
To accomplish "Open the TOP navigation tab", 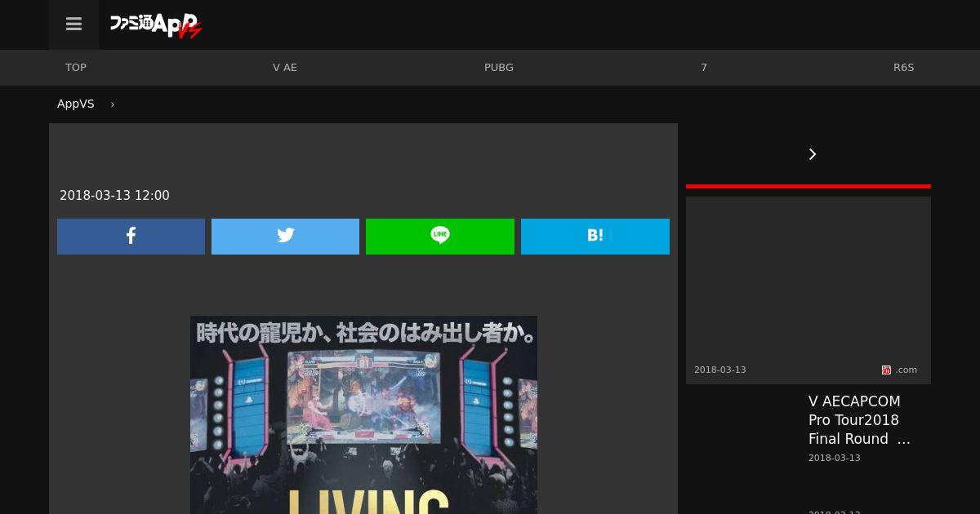I will pyautogui.click(x=76, y=68).
